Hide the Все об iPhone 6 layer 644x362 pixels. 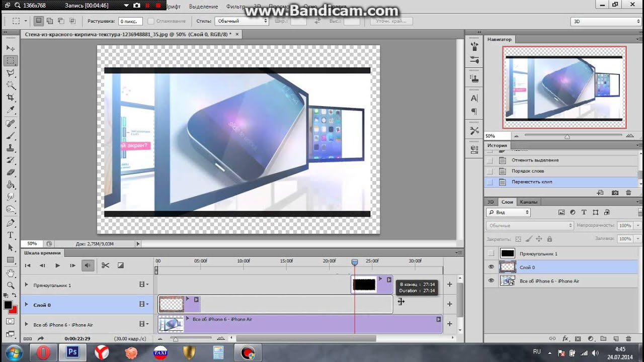tap(492, 281)
